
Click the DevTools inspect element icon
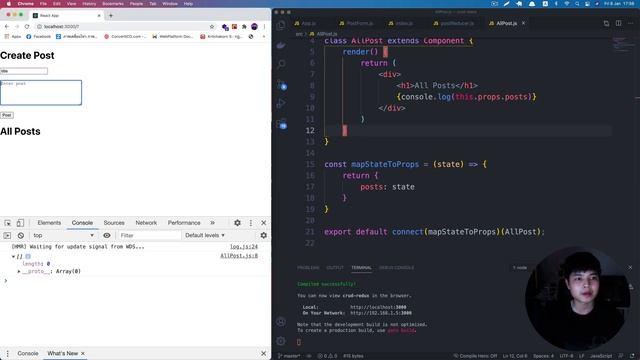(8, 223)
